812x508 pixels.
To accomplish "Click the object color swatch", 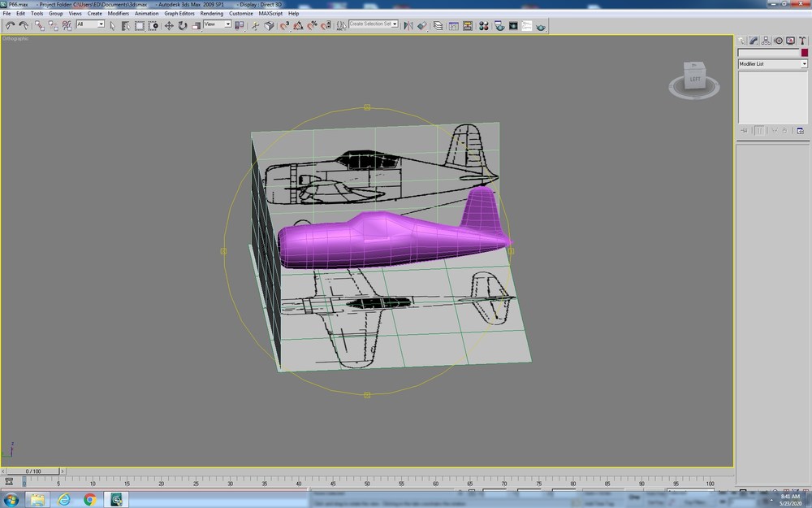I will tap(804, 53).
